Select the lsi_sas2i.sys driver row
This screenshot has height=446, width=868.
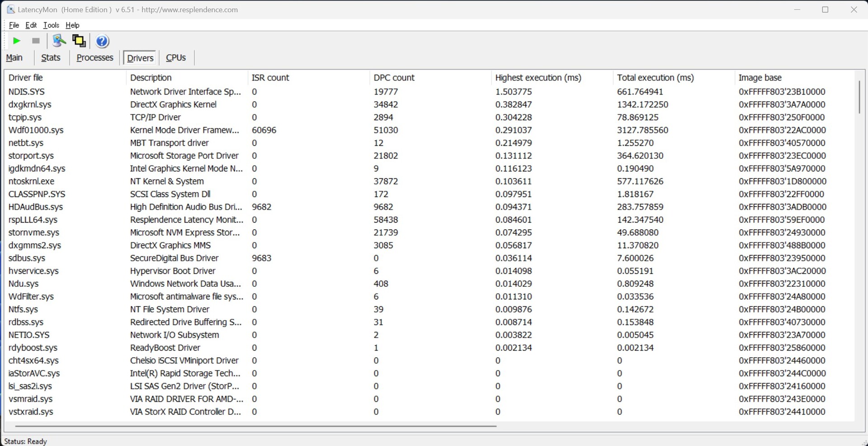[429, 386]
